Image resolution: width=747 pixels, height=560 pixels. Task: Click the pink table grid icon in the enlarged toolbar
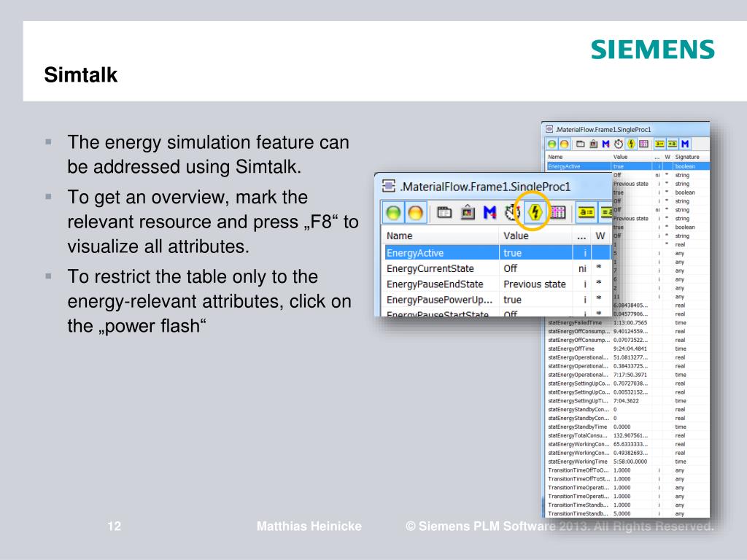click(x=557, y=212)
